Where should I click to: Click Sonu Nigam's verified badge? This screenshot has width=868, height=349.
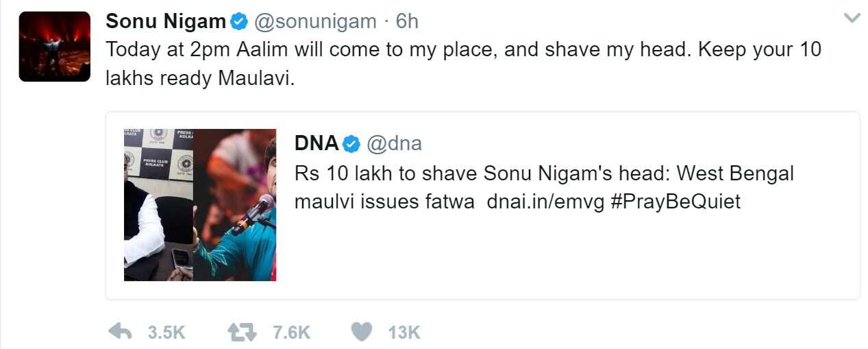pos(238,22)
